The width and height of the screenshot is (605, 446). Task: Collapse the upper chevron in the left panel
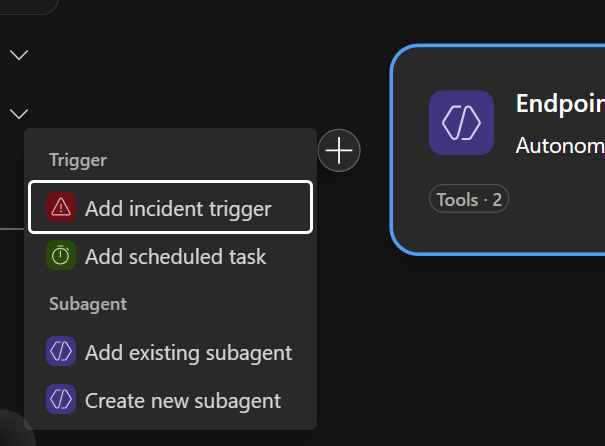tap(19, 54)
